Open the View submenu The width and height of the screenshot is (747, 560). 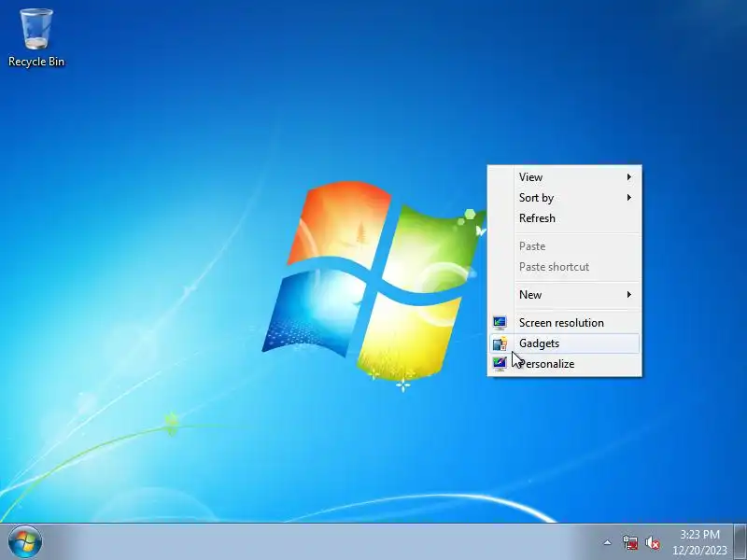565,177
